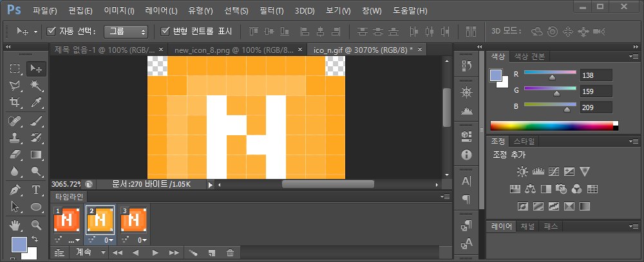Select the Eraser tool
This screenshot has height=262, width=644.
pyautogui.click(x=15, y=154)
